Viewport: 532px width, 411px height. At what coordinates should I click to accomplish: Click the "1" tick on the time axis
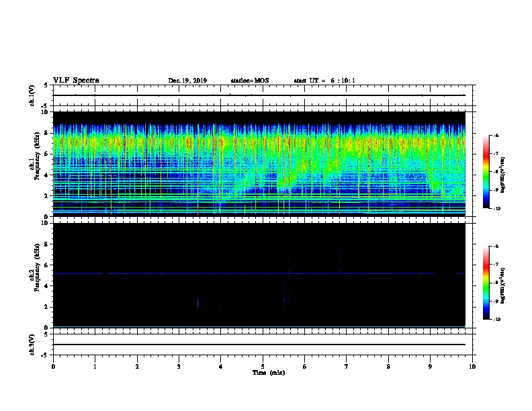[95, 366]
